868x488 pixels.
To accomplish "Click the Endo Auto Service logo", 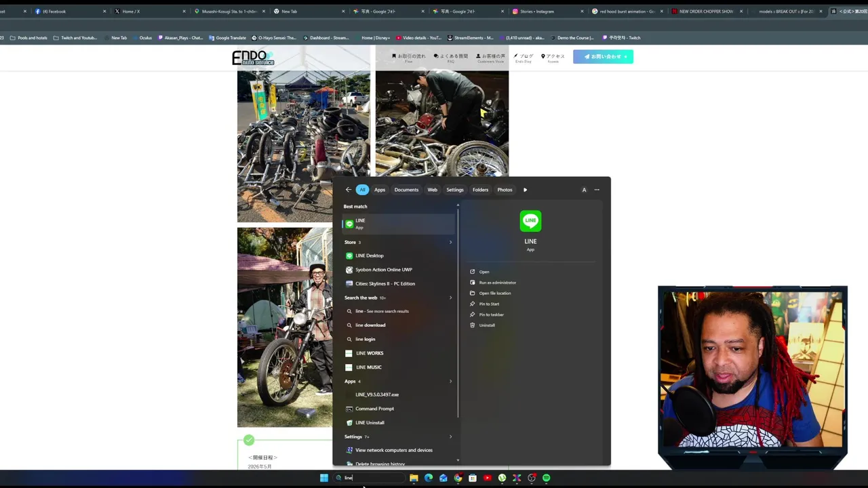I will [x=253, y=58].
